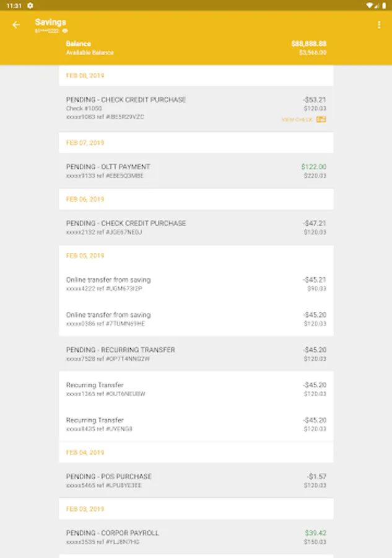
Task: Click the check image icon
Action: click(x=321, y=119)
